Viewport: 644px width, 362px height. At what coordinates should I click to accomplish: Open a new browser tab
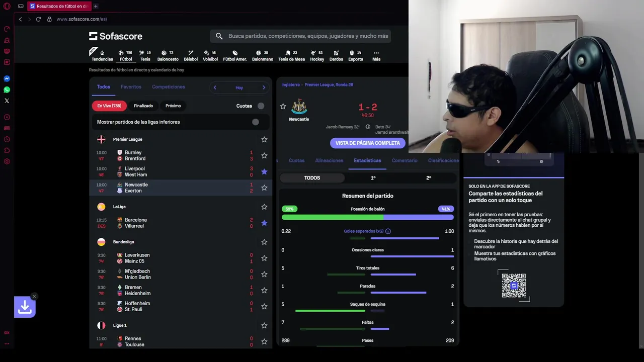[96, 6]
